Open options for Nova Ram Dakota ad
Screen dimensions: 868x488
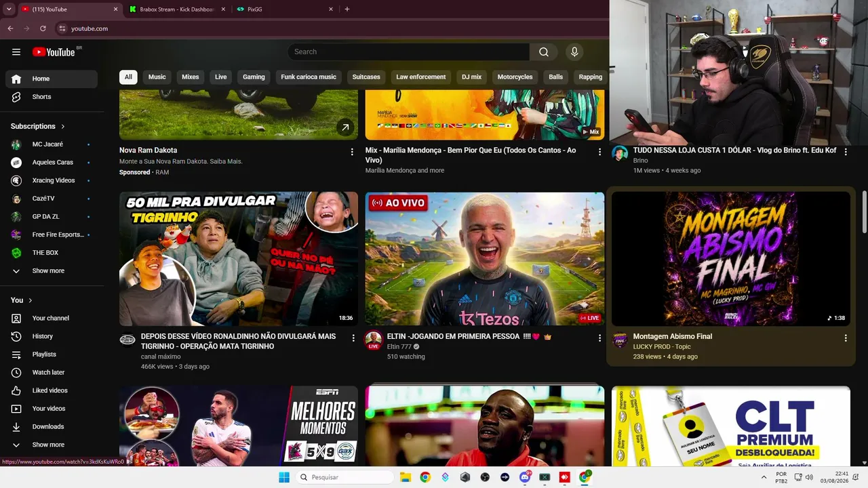352,152
